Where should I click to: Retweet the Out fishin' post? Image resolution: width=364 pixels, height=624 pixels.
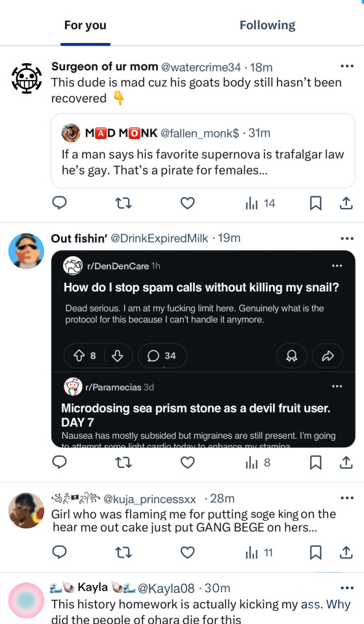(x=123, y=462)
